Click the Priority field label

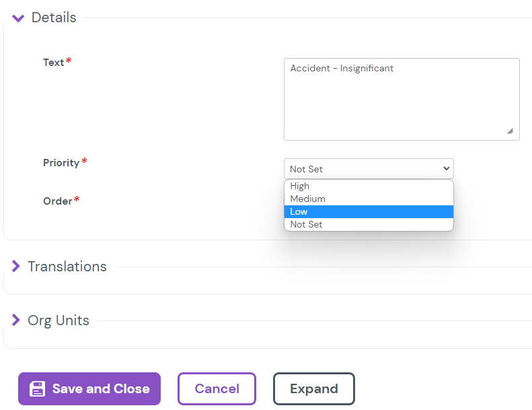point(61,163)
